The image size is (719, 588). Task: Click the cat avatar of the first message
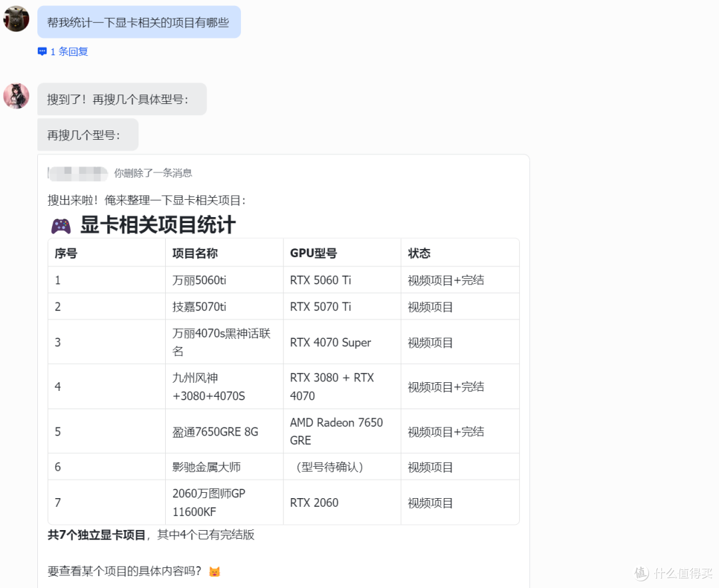pyautogui.click(x=17, y=19)
